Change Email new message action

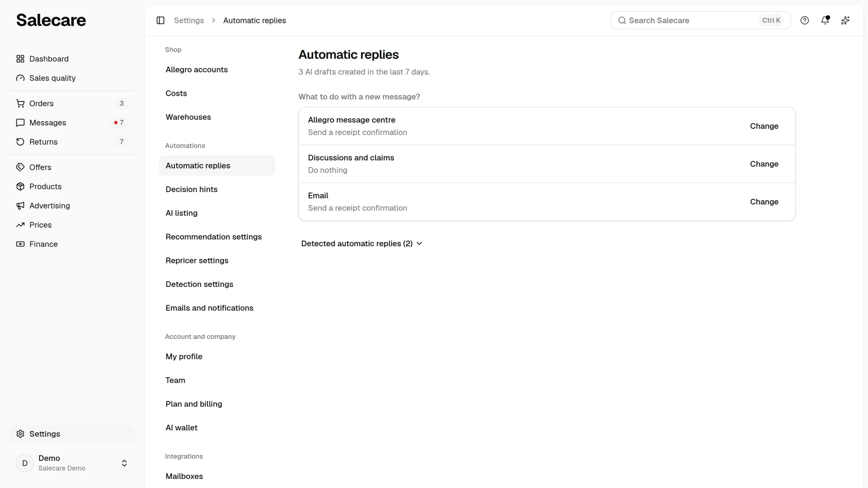[x=764, y=202]
